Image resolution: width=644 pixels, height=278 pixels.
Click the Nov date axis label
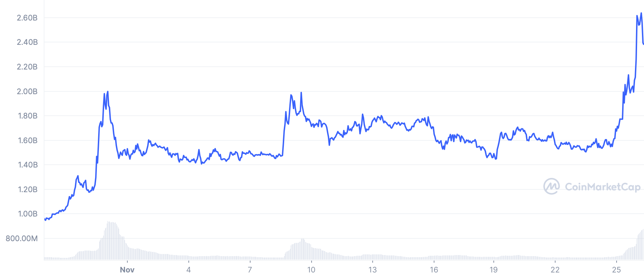click(127, 270)
